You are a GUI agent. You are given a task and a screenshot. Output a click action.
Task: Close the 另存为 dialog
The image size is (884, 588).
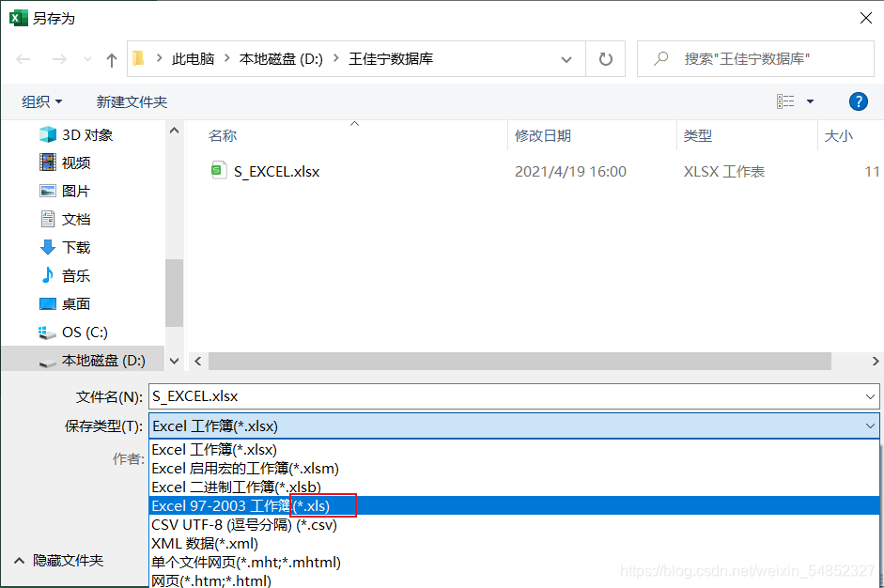[866, 18]
